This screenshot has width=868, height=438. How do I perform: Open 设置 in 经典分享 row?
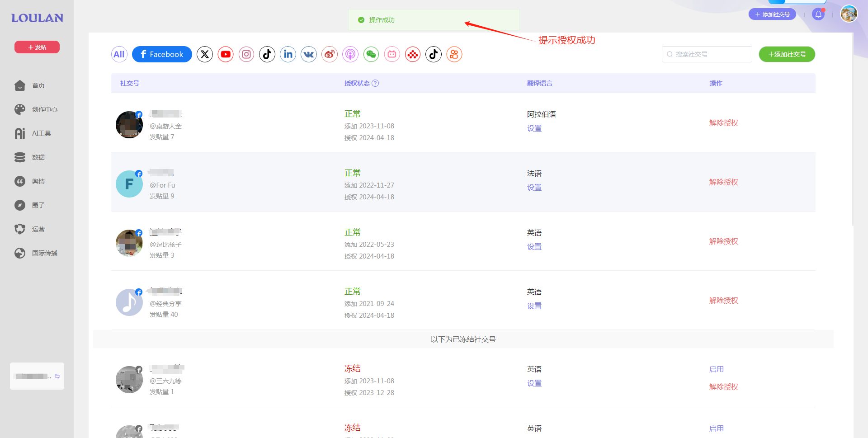[x=534, y=306]
